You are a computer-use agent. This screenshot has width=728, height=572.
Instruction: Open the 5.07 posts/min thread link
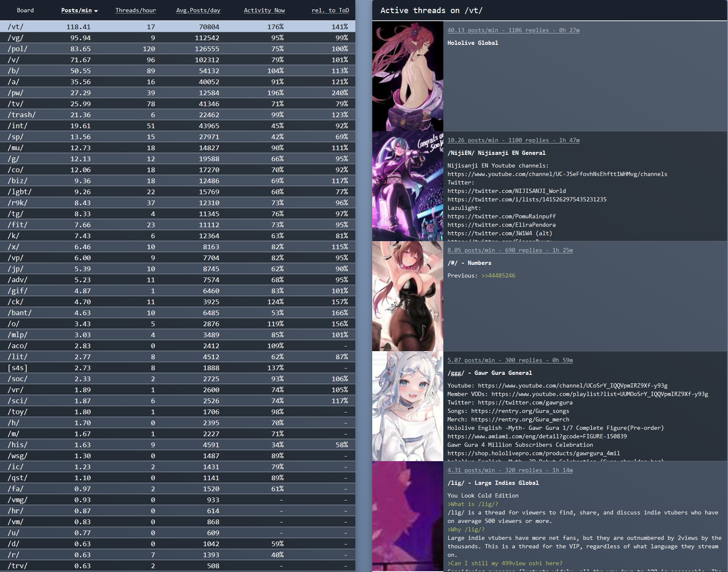510,360
